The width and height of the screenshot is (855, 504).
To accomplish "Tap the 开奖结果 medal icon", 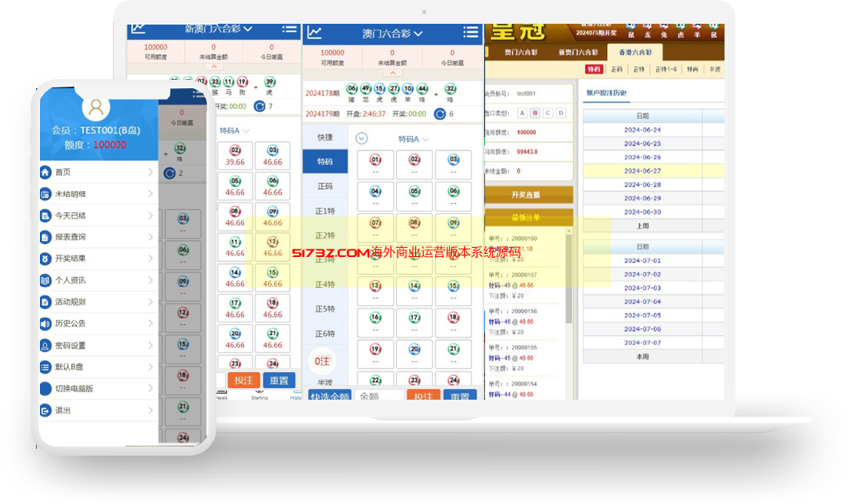I will (x=45, y=259).
